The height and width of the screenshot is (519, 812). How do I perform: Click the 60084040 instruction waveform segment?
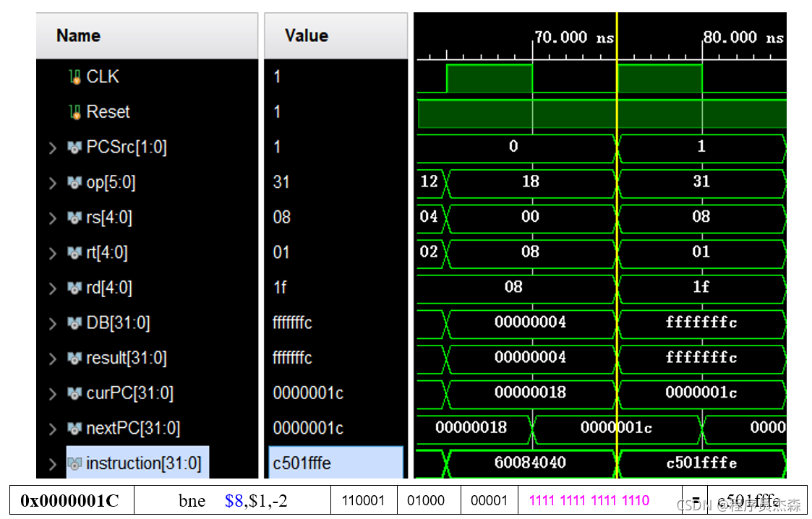(530, 463)
